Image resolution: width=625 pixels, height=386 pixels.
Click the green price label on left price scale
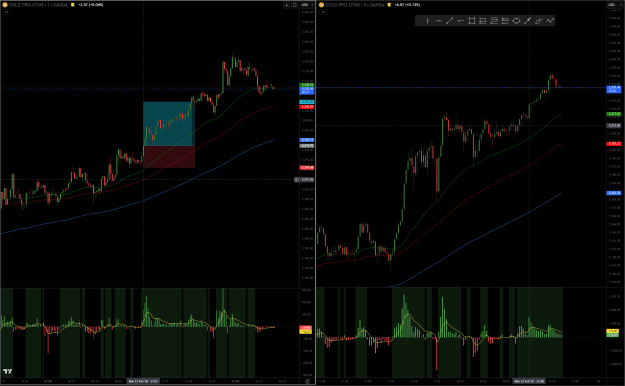point(307,85)
